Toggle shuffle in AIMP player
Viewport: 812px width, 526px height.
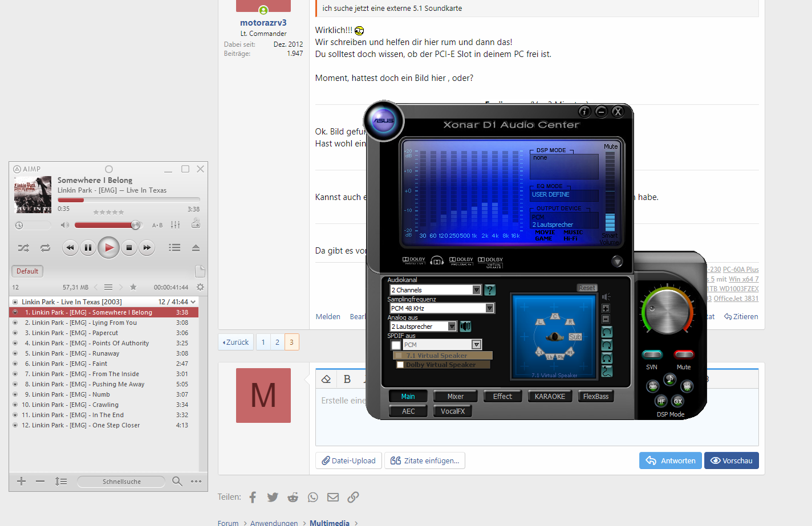pos(23,248)
